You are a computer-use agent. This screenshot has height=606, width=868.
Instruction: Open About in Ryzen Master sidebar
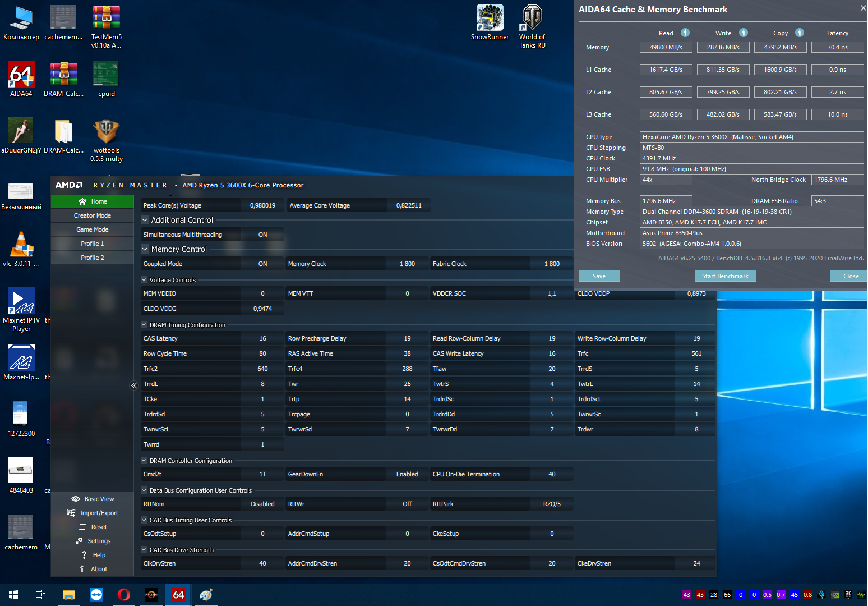(x=93, y=569)
